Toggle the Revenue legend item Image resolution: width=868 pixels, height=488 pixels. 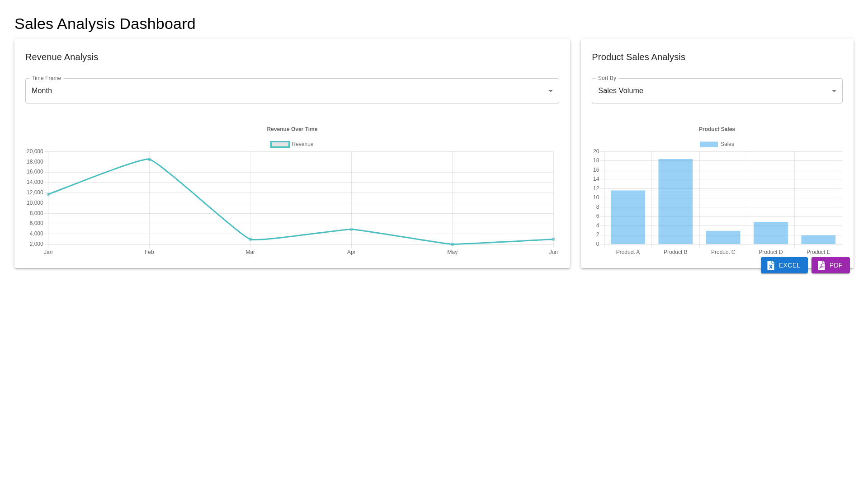click(x=302, y=144)
